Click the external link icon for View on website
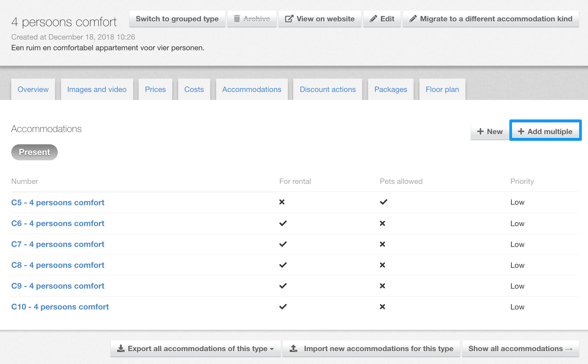Image resolution: width=588 pixels, height=364 pixels. tap(289, 19)
